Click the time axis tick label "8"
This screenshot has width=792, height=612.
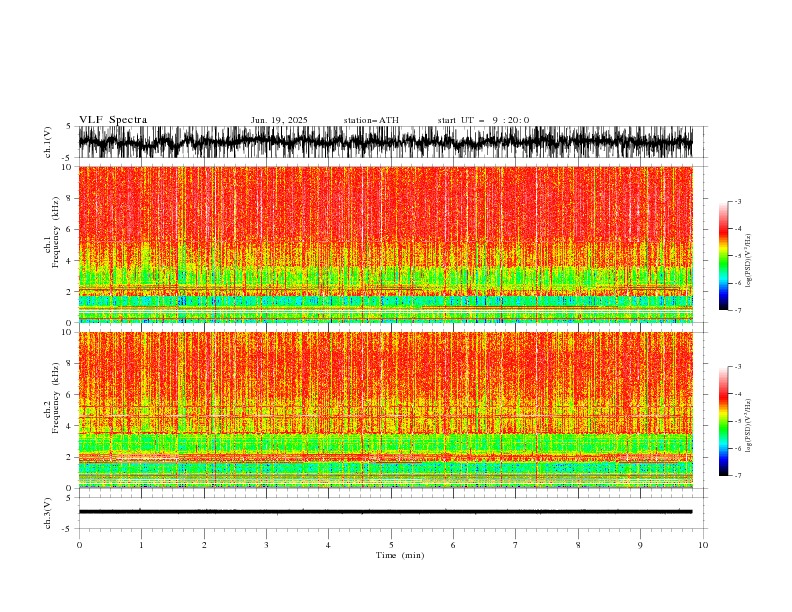point(578,545)
